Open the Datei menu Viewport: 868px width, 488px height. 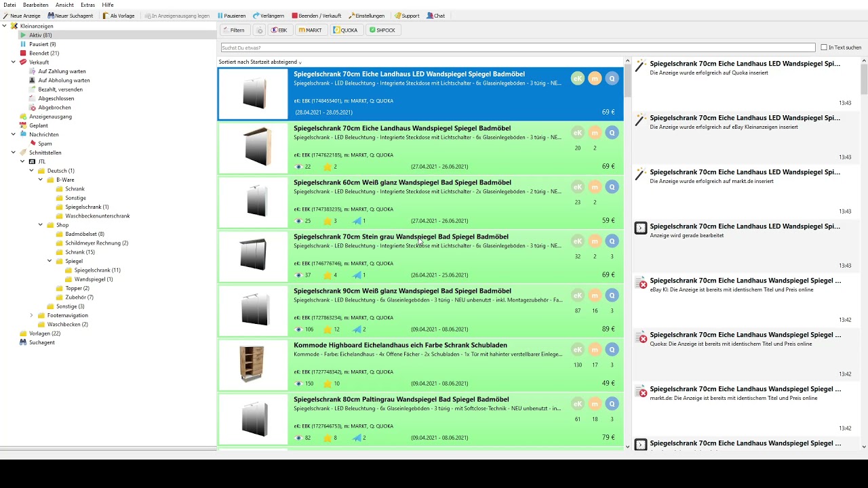coord(9,5)
